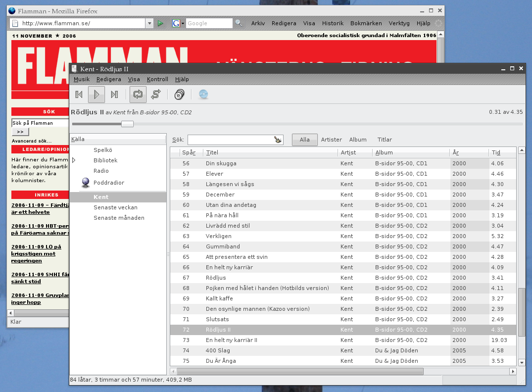
Task: Click the Sök på Flamman input field
Action: (x=40, y=123)
